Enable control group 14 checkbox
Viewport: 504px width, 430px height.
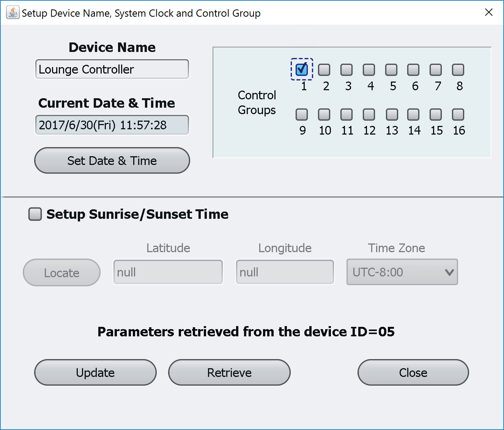click(x=413, y=115)
